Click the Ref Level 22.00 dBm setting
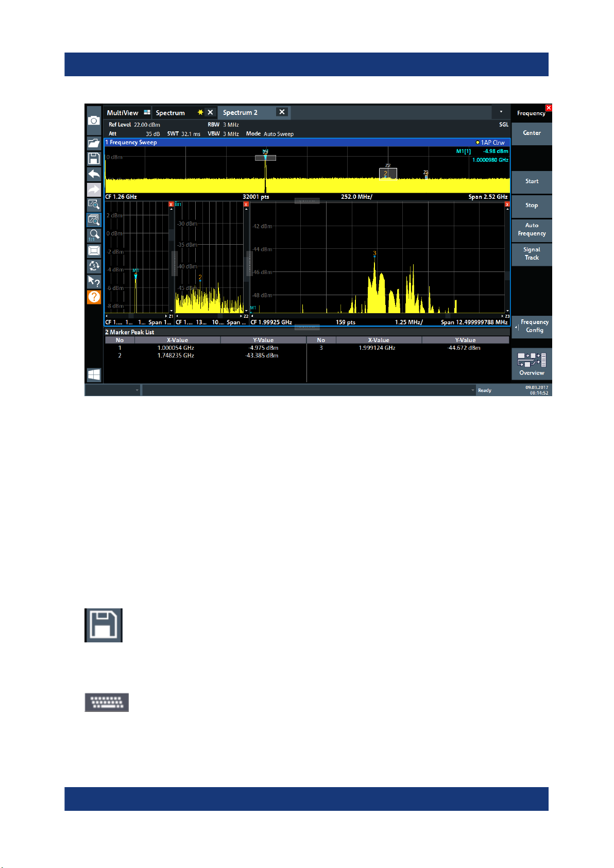Viewport: 614px width, 868px height. (x=134, y=125)
